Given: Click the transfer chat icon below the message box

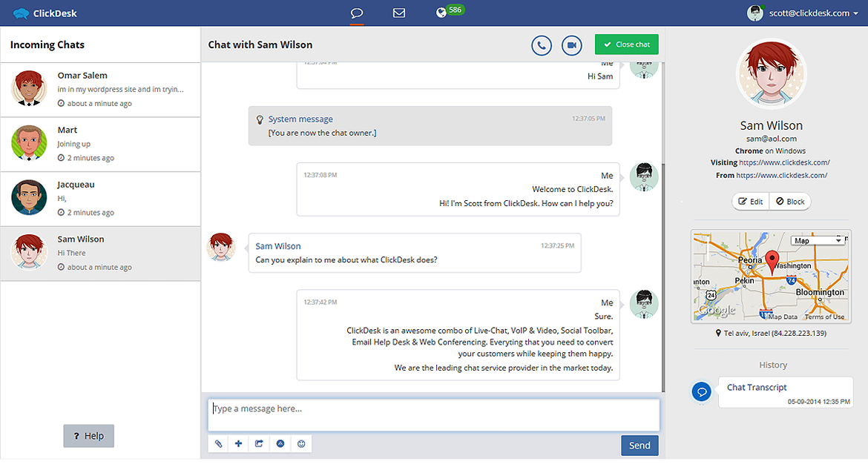Looking at the screenshot, I should pyautogui.click(x=259, y=443).
